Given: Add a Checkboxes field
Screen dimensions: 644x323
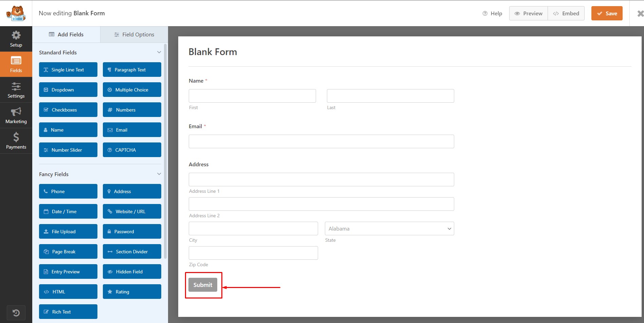Looking at the screenshot, I should [x=68, y=110].
